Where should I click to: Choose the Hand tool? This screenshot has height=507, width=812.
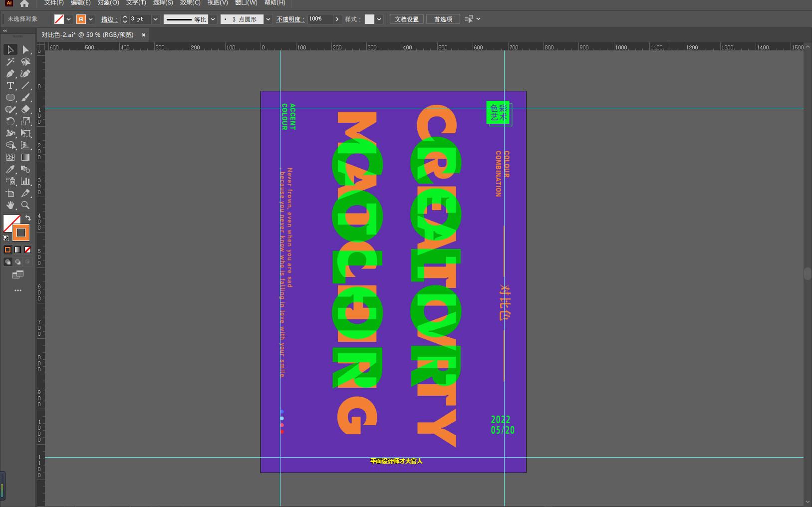click(10, 205)
